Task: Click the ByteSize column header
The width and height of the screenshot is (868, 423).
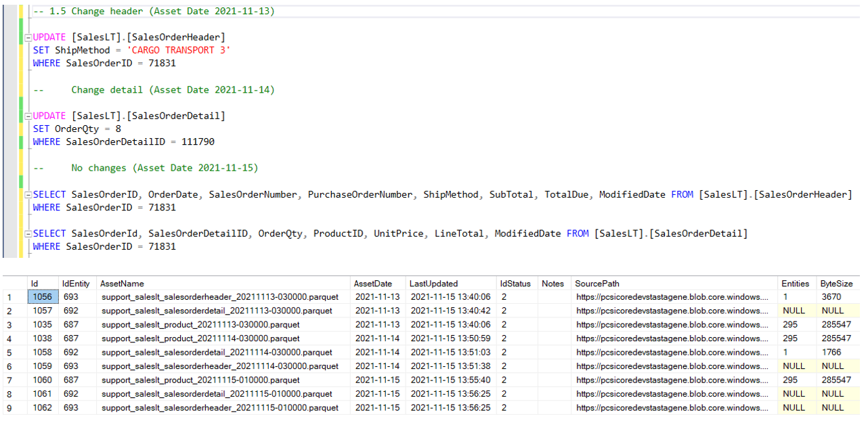Action: pyautogui.click(x=836, y=284)
